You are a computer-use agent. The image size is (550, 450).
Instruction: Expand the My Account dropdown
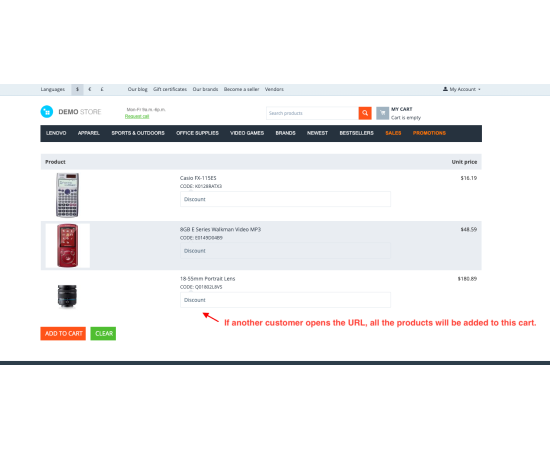(x=462, y=89)
